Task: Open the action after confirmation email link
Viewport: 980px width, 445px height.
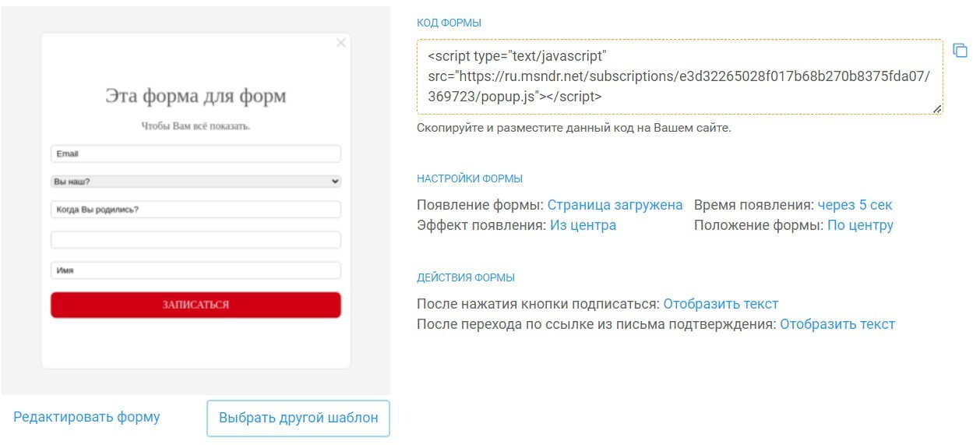Action: 837,324
